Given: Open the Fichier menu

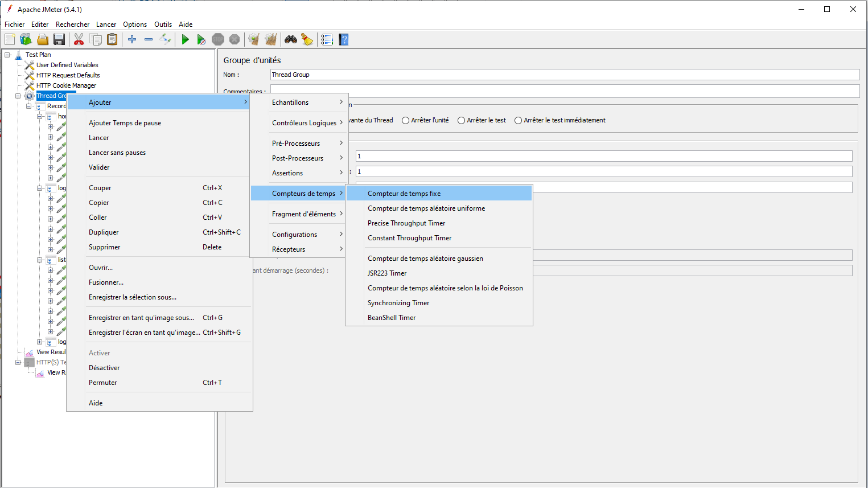Looking at the screenshot, I should [x=15, y=24].
